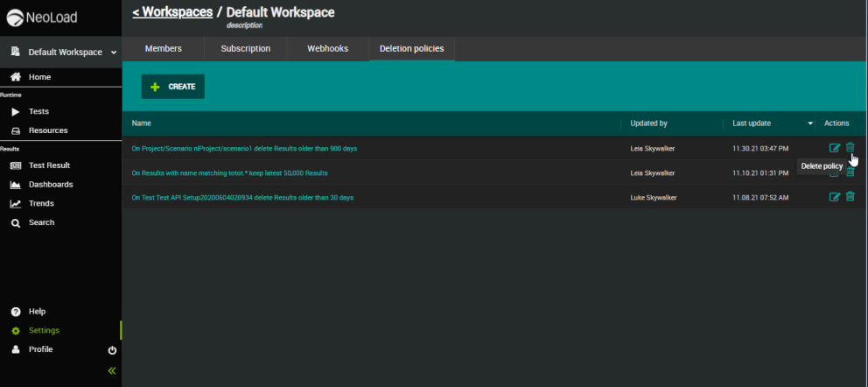Open Tests in the Runtime section
The width and height of the screenshot is (868, 387).
coord(38,111)
